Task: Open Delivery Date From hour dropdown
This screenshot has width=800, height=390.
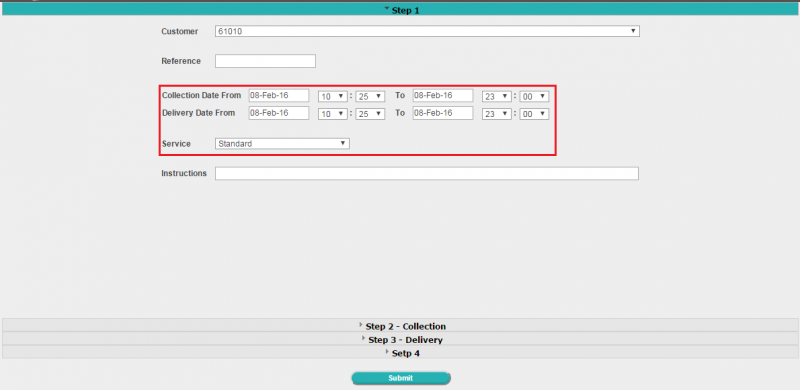Action: (x=333, y=114)
